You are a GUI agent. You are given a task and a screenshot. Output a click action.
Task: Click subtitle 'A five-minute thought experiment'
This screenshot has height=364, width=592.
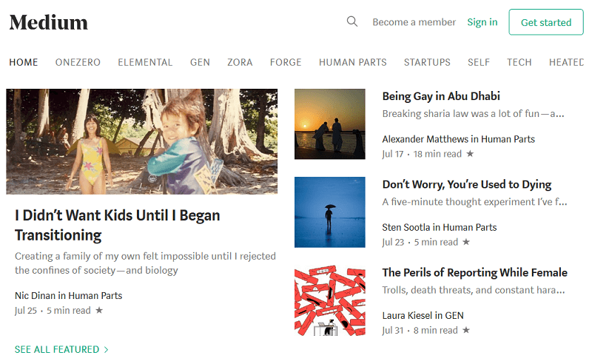[474, 202]
